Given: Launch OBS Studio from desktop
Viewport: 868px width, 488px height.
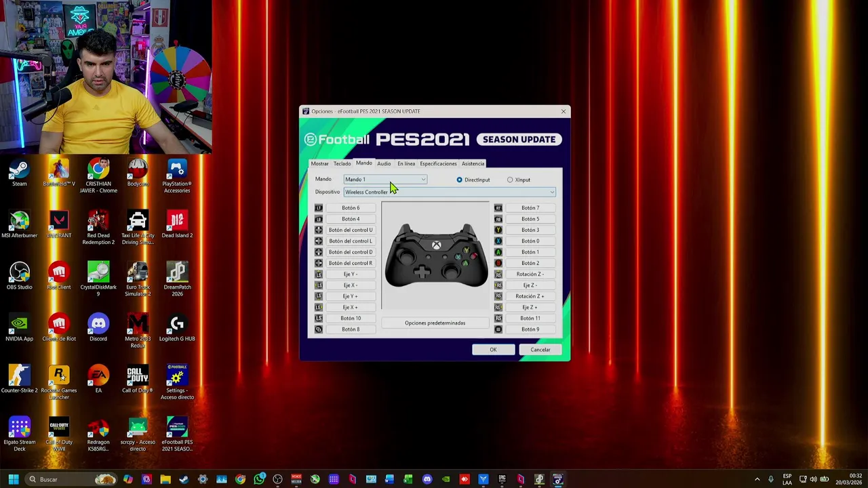Looking at the screenshot, I should coord(19,276).
